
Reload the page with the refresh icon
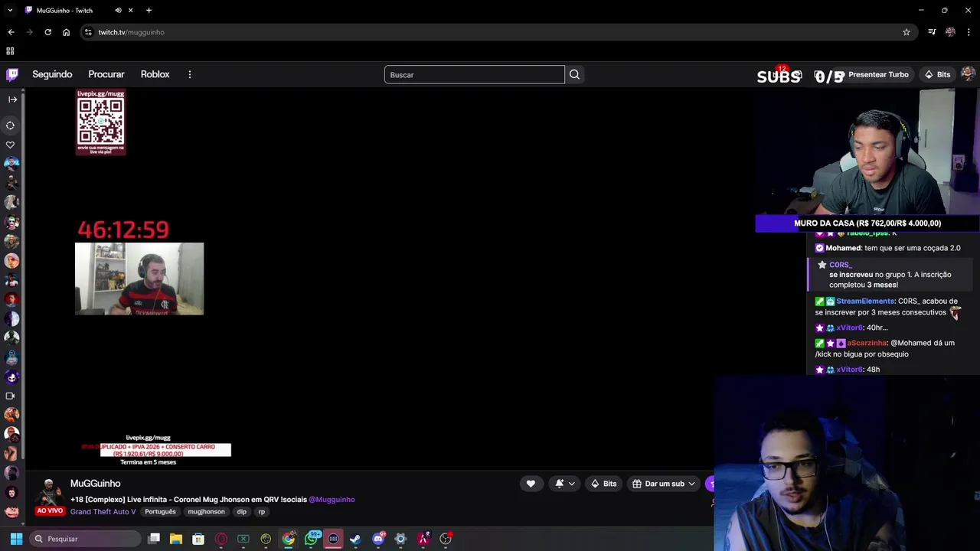(x=47, y=32)
